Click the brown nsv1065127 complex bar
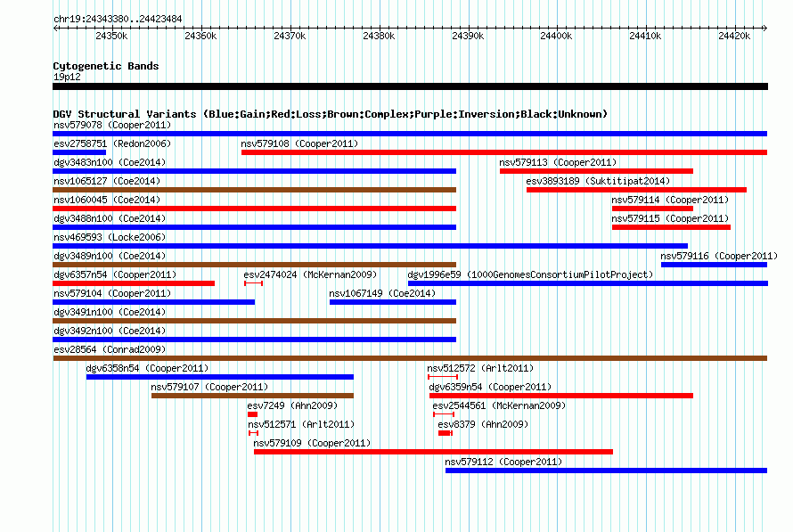 (x=255, y=190)
